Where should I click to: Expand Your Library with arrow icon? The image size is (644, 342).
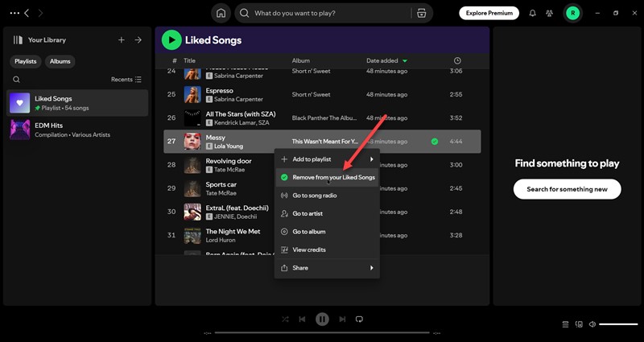pyautogui.click(x=138, y=39)
